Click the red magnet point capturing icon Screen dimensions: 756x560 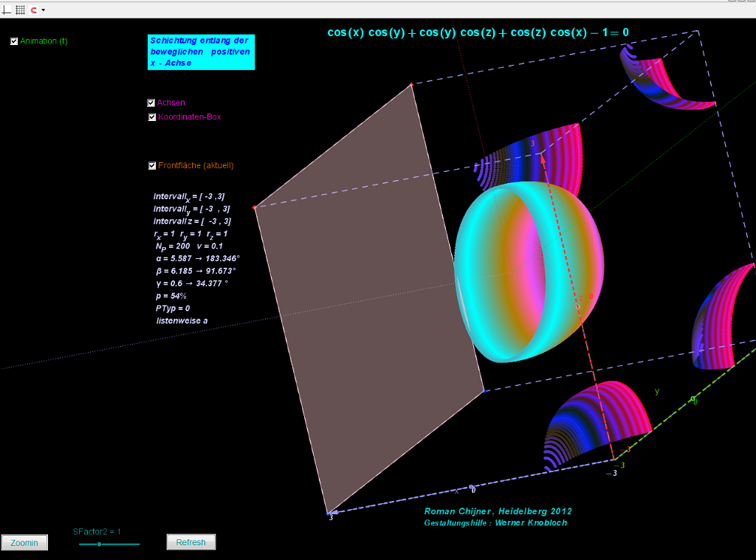point(33,10)
